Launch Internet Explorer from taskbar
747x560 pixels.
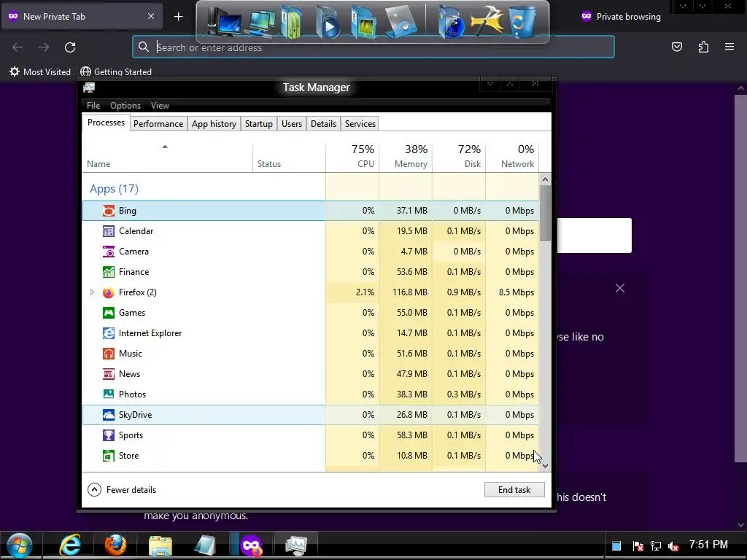(x=69, y=545)
